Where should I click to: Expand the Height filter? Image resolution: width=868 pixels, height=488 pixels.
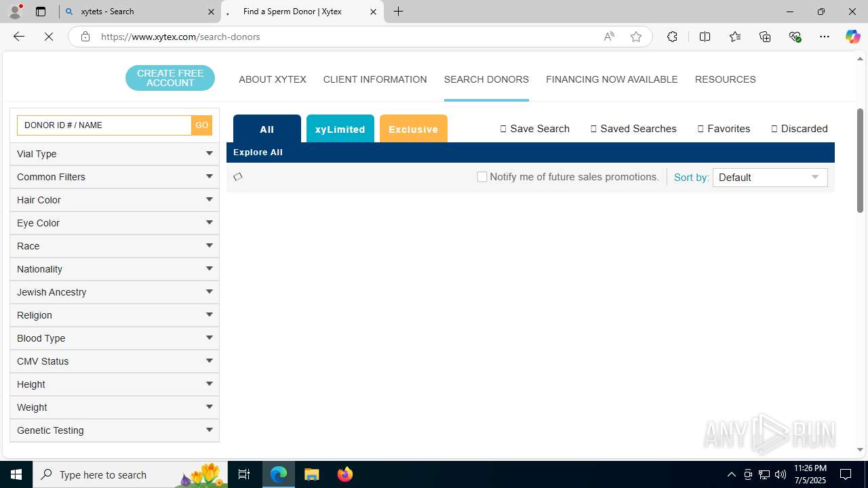coord(115,384)
